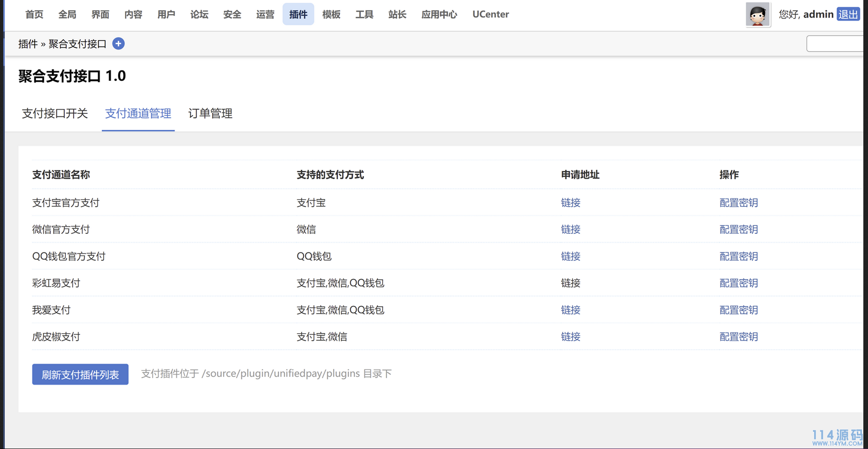Select the QQ钱包官方支付 channel name
Image resolution: width=868 pixels, height=449 pixels.
point(69,256)
